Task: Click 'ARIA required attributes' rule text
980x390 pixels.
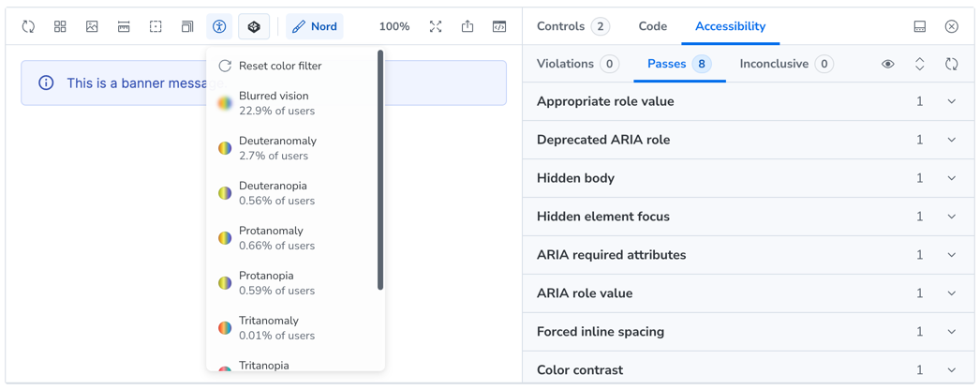Action: 611,255
